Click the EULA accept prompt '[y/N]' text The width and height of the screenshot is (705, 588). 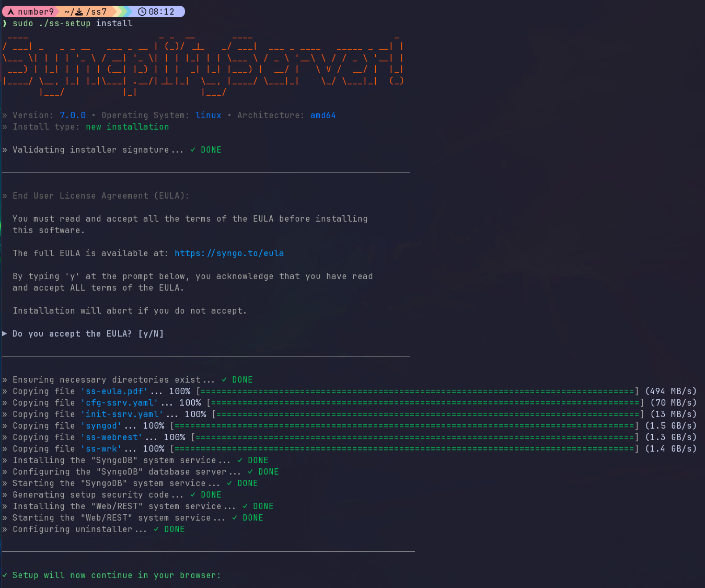point(151,333)
